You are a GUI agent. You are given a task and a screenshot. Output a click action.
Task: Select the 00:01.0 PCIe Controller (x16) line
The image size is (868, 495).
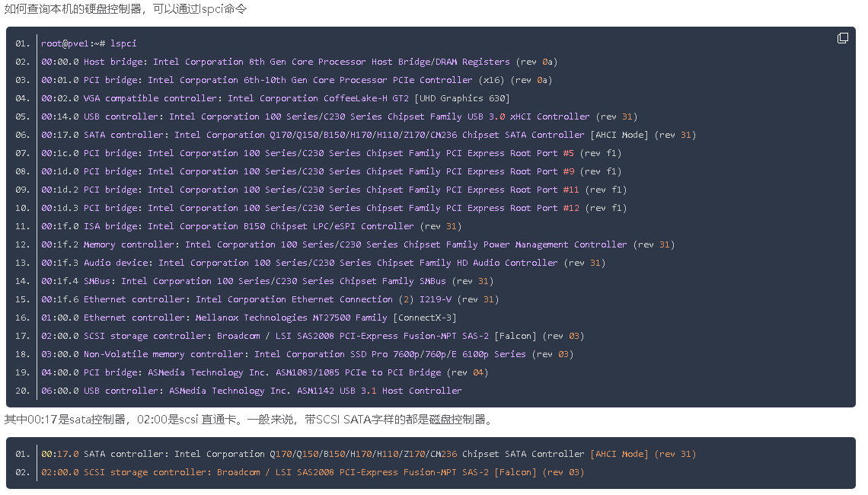point(296,80)
